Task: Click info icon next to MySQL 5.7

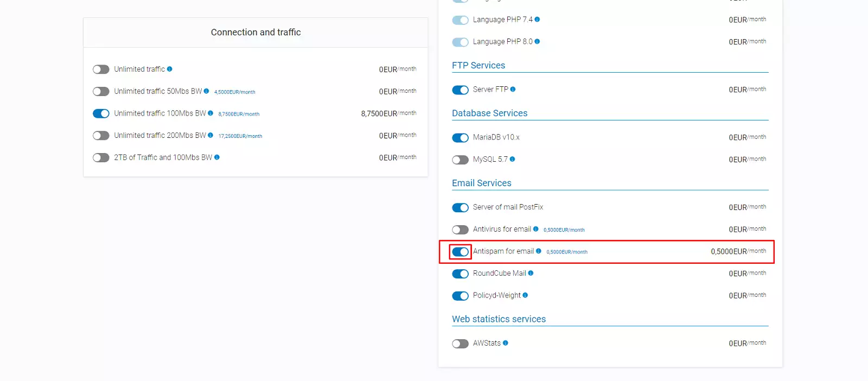Action: pos(512,159)
